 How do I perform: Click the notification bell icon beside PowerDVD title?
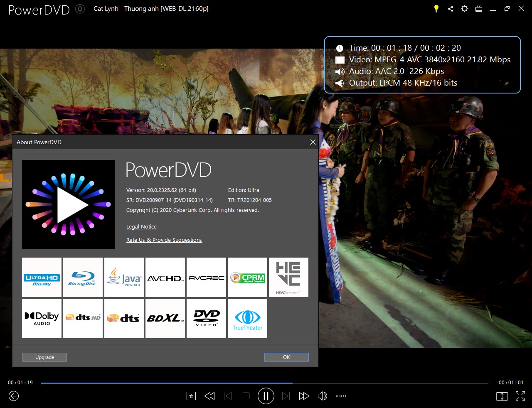(80, 9)
